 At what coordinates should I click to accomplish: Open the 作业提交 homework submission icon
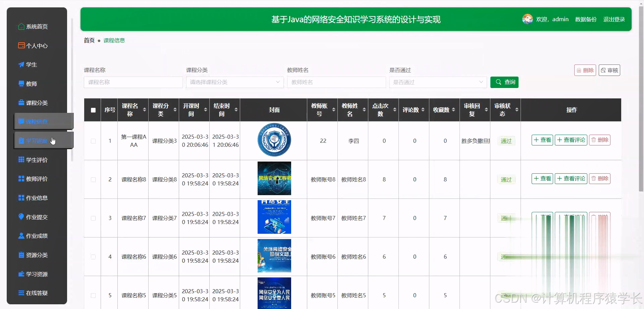coord(21,217)
